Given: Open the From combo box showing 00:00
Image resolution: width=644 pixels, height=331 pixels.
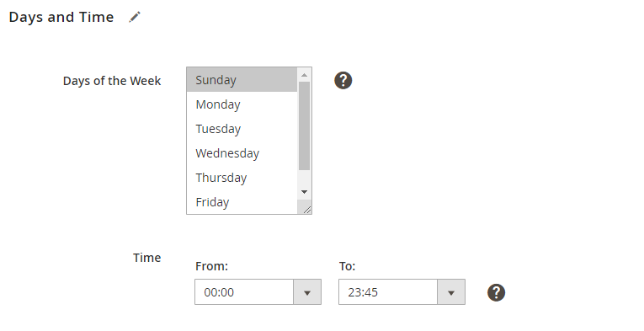Looking at the screenshot, I should pos(258,292).
